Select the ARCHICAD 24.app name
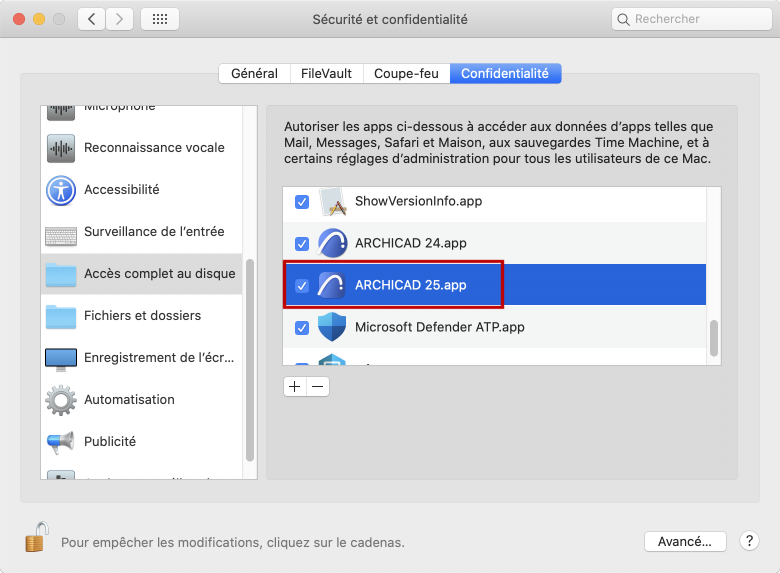The height and width of the screenshot is (573, 780). [x=411, y=243]
